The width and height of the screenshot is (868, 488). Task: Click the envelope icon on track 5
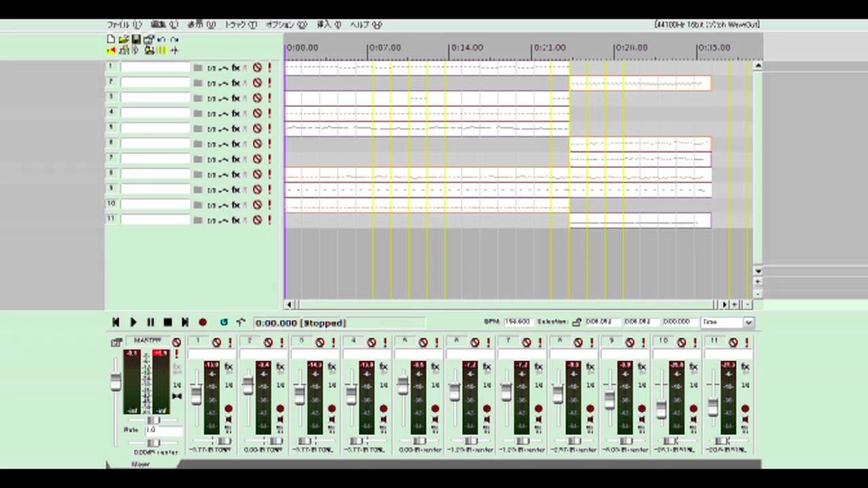(223, 129)
